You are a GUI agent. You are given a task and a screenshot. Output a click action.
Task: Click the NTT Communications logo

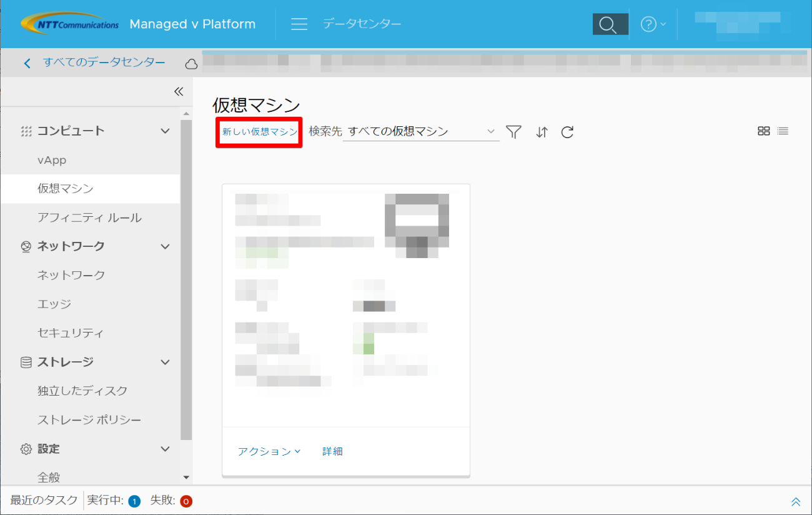coord(69,24)
